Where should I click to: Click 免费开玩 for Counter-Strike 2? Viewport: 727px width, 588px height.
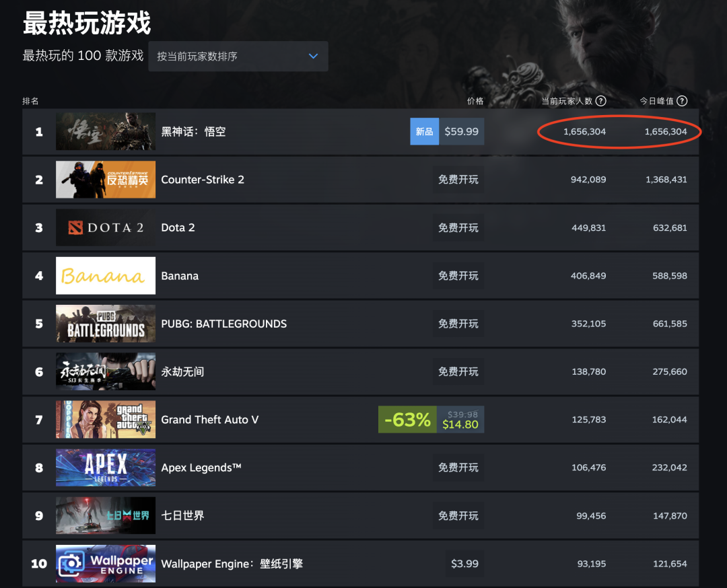458,180
